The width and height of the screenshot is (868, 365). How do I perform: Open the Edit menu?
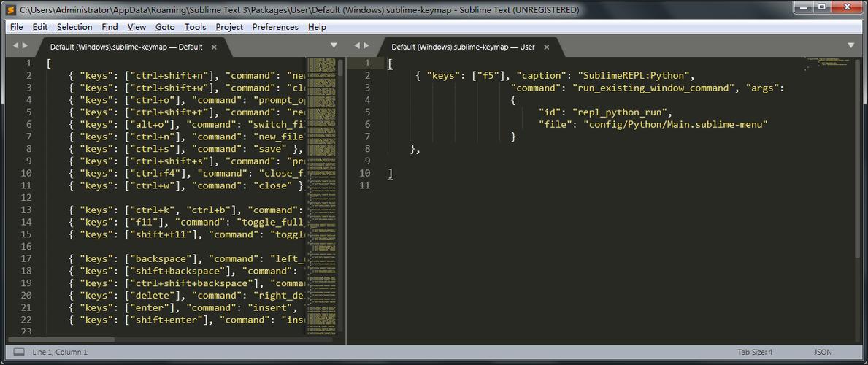click(40, 26)
